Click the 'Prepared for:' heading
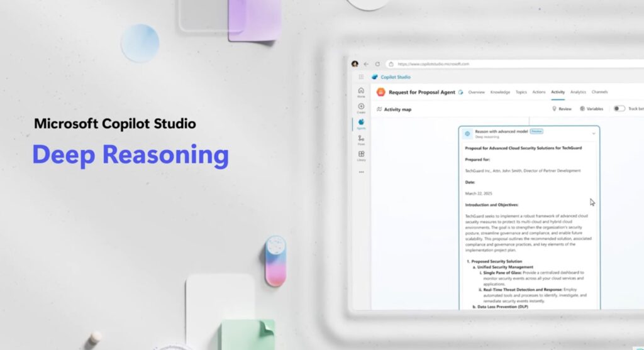This screenshot has width=644, height=350. click(x=477, y=160)
